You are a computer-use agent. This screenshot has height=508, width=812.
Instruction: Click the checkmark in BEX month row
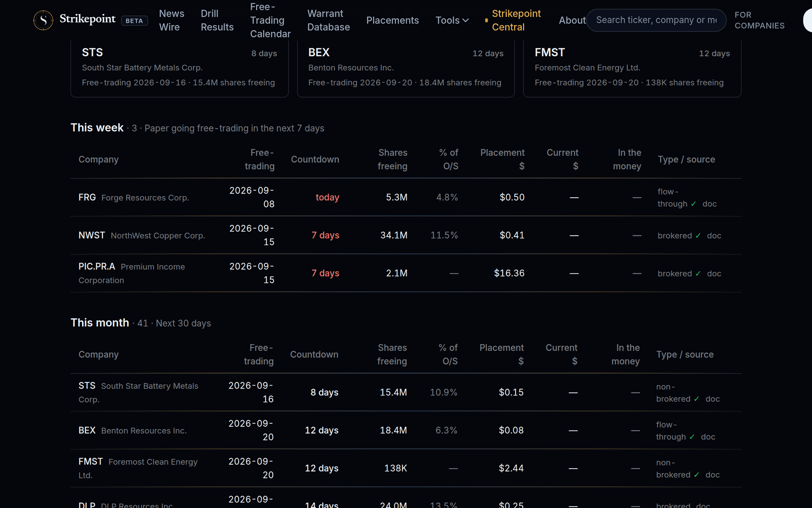[692, 437]
